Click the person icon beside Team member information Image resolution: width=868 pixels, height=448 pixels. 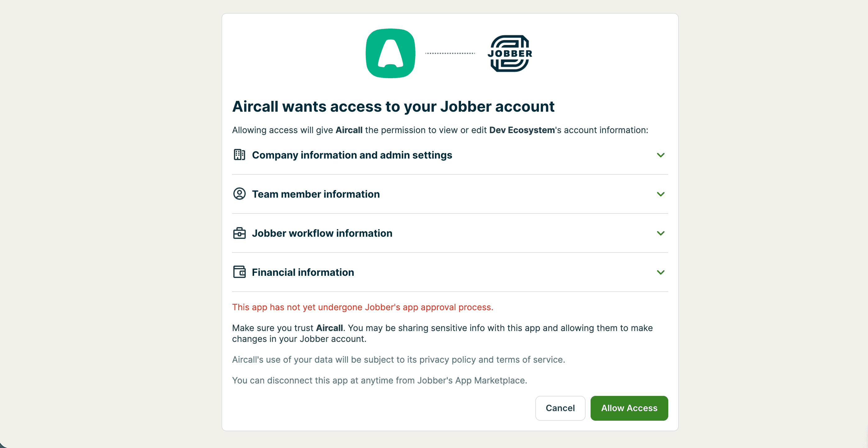coord(240,194)
